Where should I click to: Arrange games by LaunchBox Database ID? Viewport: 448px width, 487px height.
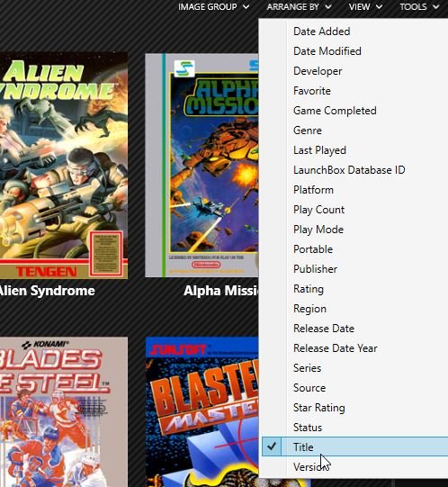click(354, 170)
